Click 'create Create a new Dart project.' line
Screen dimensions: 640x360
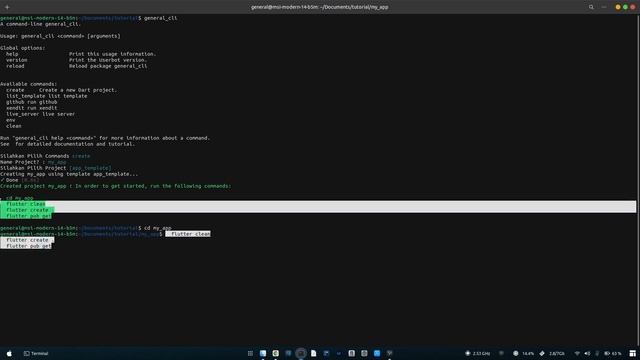[61, 90]
